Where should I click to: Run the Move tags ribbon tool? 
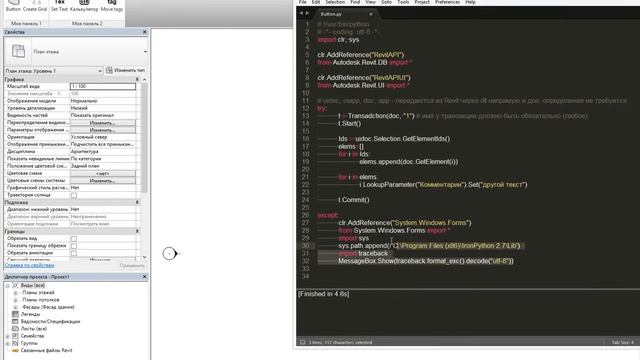coord(111,6)
